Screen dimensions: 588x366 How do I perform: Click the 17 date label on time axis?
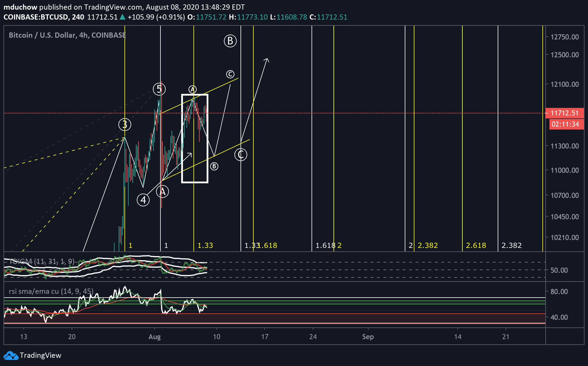tap(265, 337)
